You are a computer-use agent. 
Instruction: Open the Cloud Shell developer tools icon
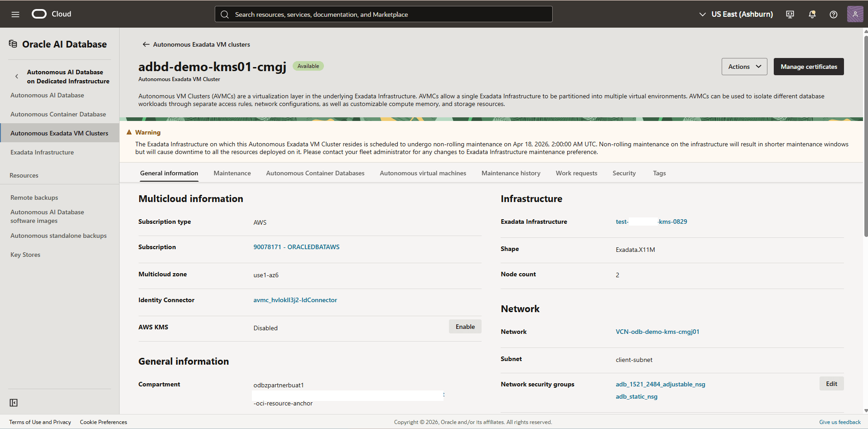click(x=790, y=14)
